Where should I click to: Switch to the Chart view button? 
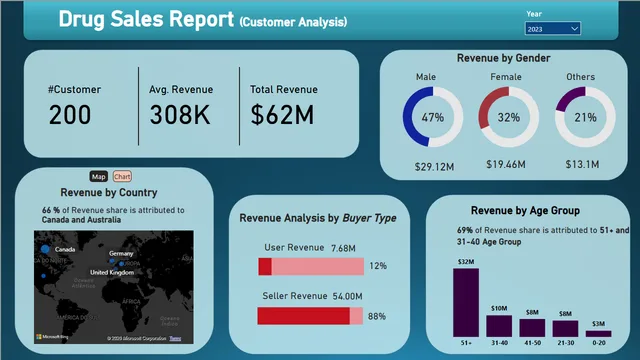pyautogui.click(x=122, y=176)
